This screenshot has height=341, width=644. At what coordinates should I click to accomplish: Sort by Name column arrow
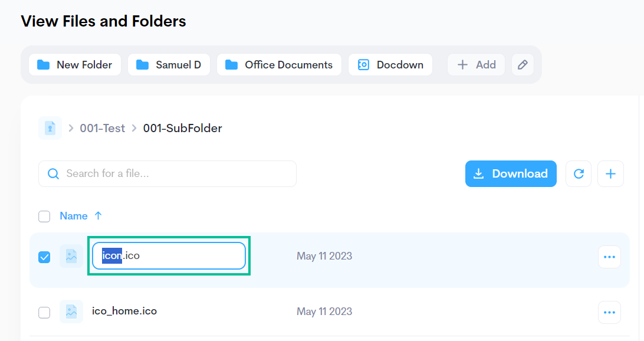[x=98, y=216]
